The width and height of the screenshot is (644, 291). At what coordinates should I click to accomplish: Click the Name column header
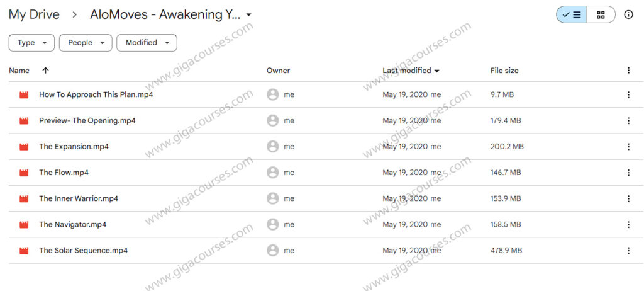point(19,71)
